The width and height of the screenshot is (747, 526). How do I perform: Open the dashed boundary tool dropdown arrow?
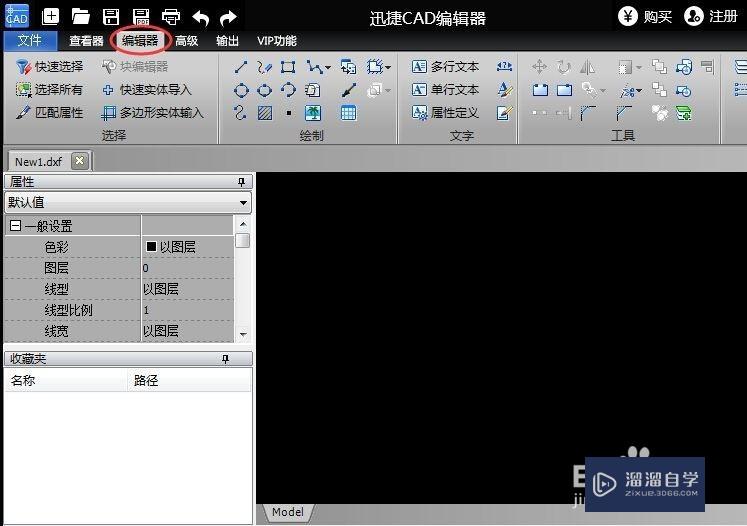388,67
